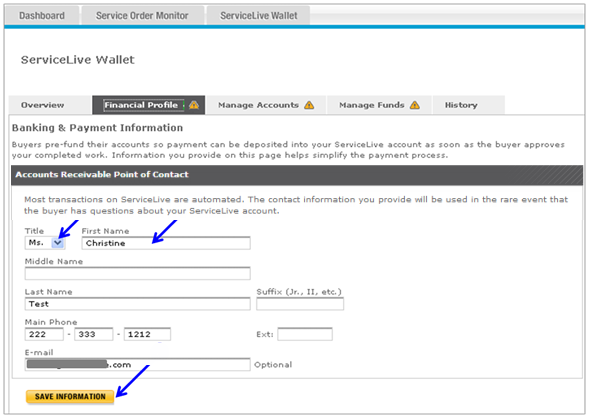Click the Banking & Payment Information heading

(x=98, y=128)
